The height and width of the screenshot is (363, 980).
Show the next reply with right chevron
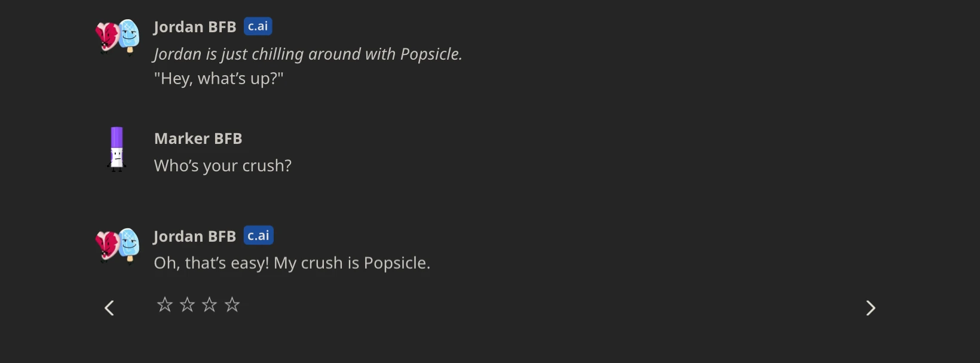[871, 307]
